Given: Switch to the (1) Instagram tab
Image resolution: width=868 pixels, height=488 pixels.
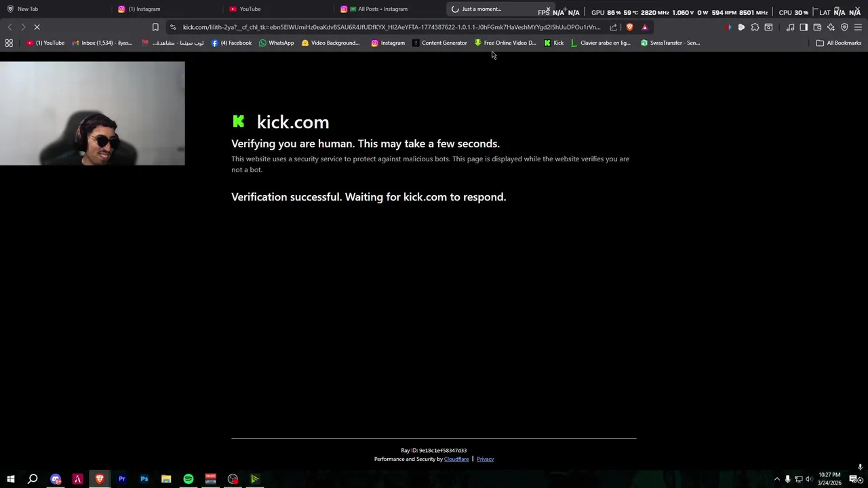Looking at the screenshot, I should tap(166, 9).
